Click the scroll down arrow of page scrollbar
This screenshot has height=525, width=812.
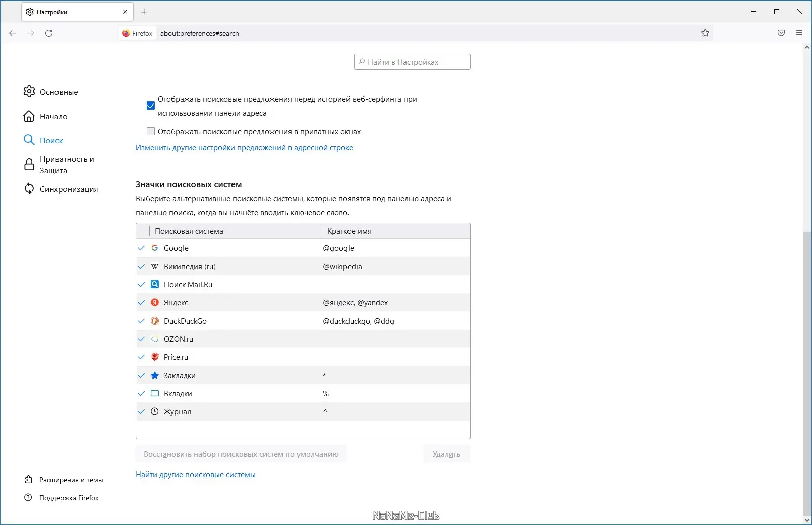[x=807, y=520]
